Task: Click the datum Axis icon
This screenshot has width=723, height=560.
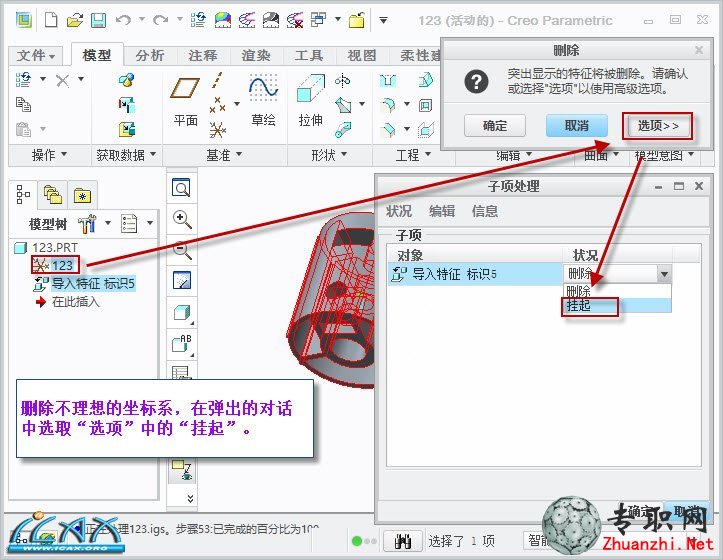Action: coord(217,80)
